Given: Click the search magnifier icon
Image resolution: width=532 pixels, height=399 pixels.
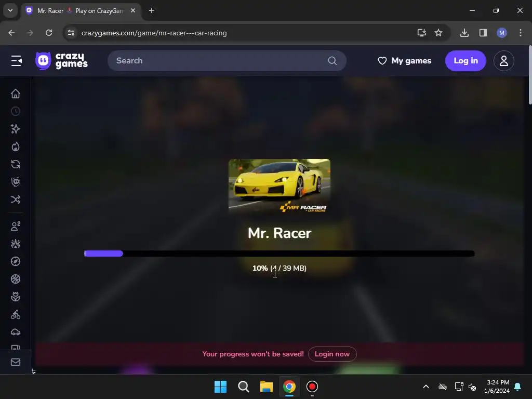Looking at the screenshot, I should (x=332, y=61).
